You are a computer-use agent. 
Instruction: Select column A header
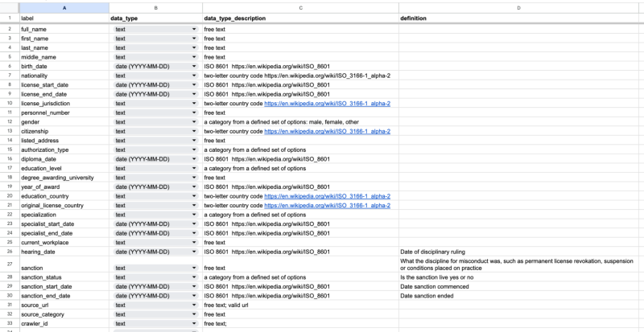(x=64, y=7)
